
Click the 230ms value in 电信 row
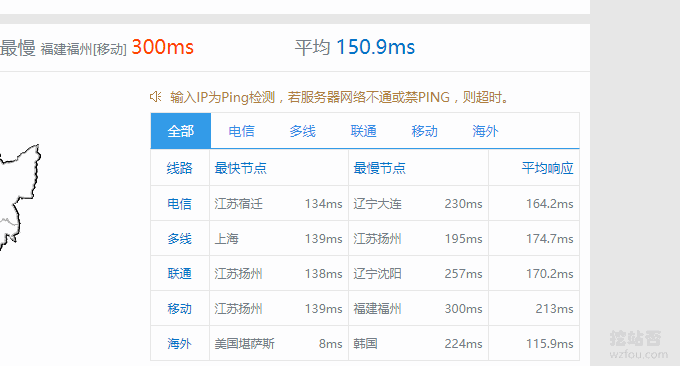[463, 203]
